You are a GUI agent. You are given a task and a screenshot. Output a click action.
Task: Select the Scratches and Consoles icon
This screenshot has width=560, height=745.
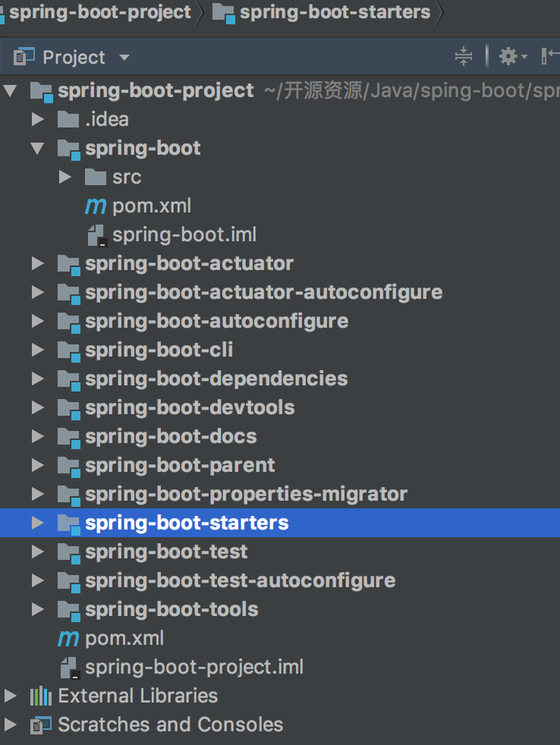point(41,725)
